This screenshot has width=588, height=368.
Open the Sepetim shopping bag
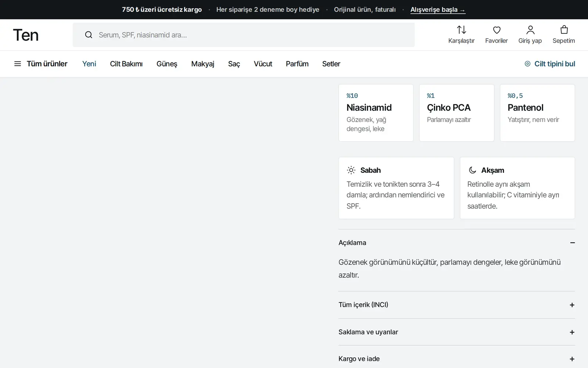[x=564, y=30]
